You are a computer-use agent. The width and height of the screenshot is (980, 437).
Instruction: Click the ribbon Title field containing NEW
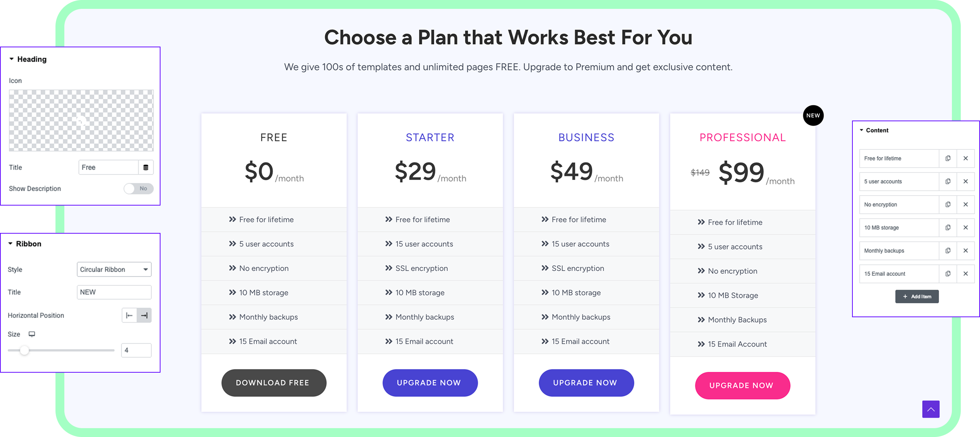pos(114,292)
